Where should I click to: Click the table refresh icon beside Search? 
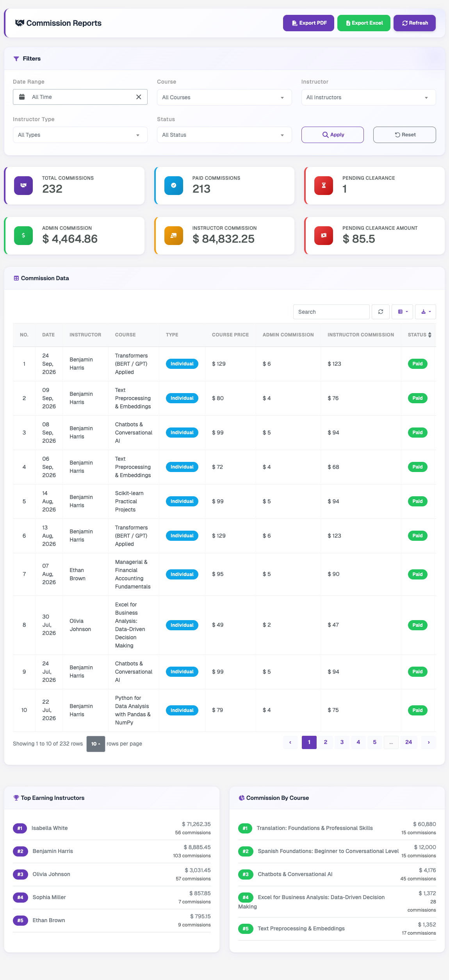pyautogui.click(x=381, y=312)
